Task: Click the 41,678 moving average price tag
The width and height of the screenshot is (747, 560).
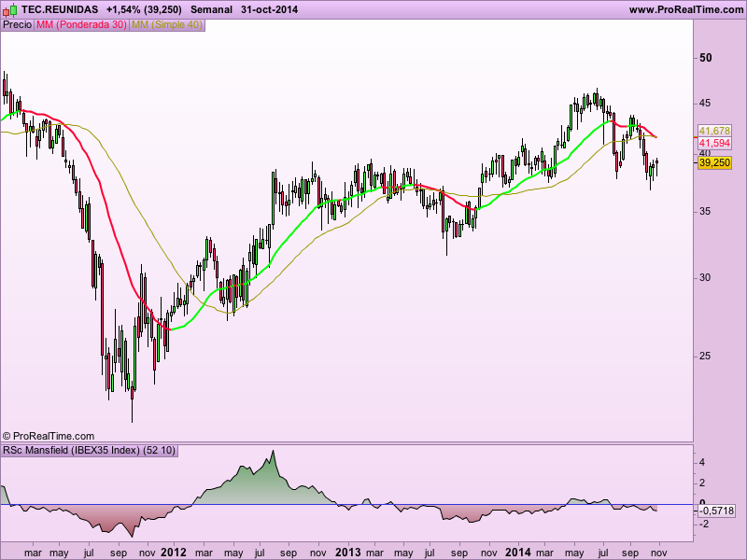Action: [x=714, y=131]
